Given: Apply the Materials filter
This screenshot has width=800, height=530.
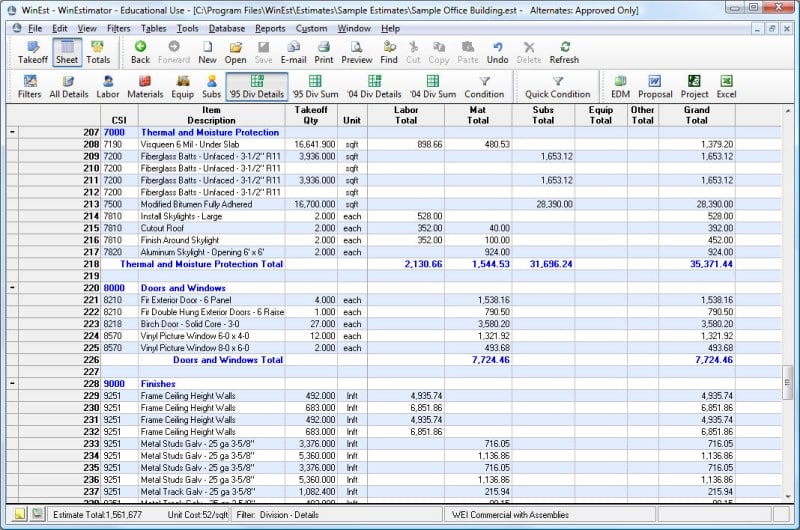Looking at the screenshot, I should 145,87.
